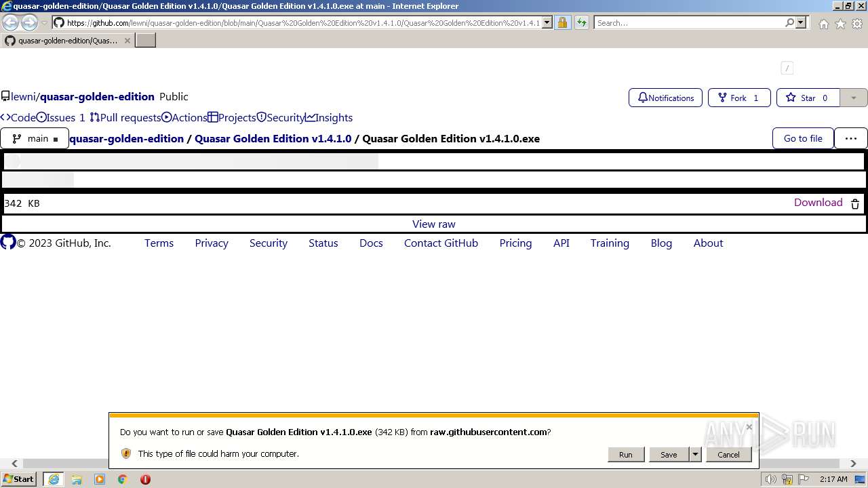Click Save in download prompt
This screenshot has height=488, width=868.
[669, 454]
